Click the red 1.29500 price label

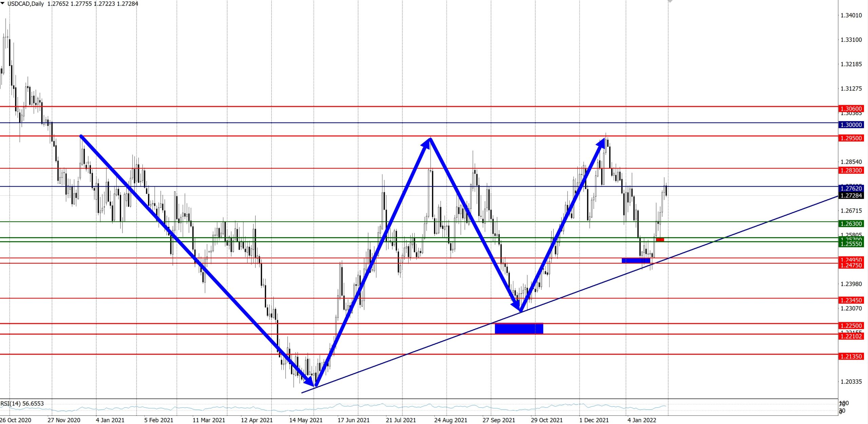point(851,138)
